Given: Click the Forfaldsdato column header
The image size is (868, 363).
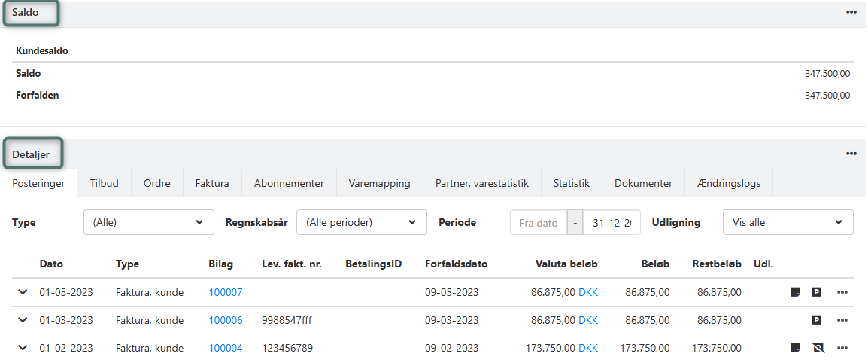Looking at the screenshot, I should pyautogui.click(x=456, y=264).
